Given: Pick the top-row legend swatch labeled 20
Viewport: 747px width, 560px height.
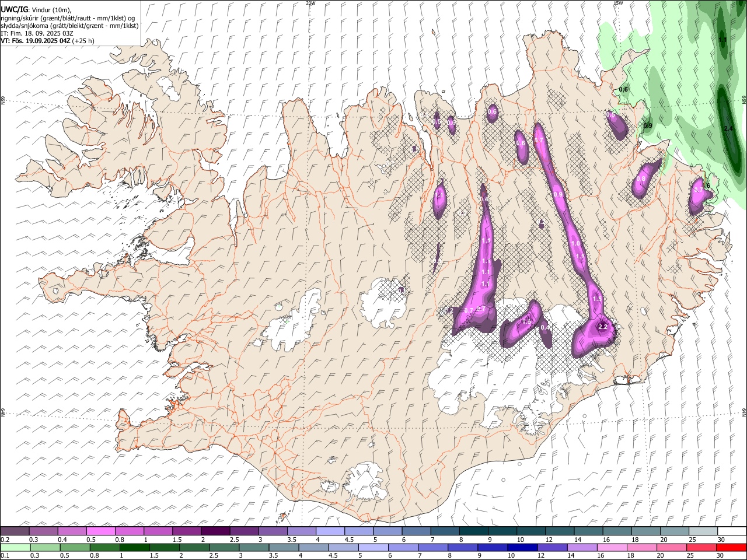Looking at the screenshot, I should (x=675, y=531).
